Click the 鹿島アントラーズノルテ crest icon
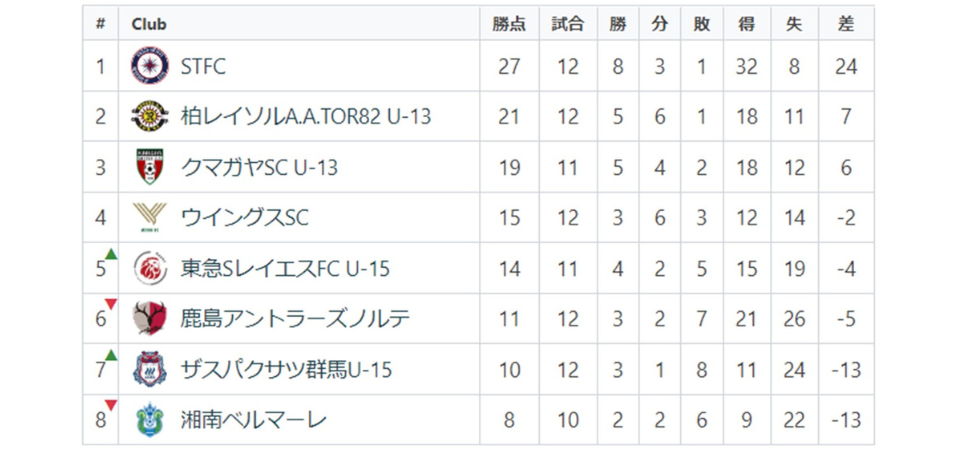Screen dimensions: 960x450 (150, 319)
